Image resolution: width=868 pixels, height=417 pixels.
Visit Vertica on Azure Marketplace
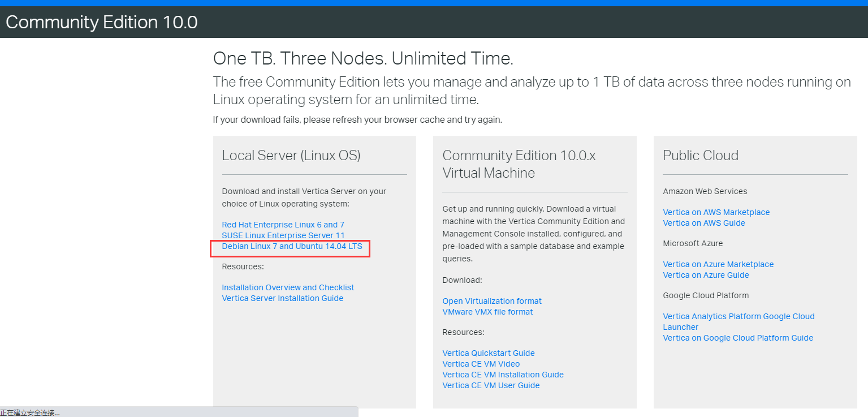[718, 264]
